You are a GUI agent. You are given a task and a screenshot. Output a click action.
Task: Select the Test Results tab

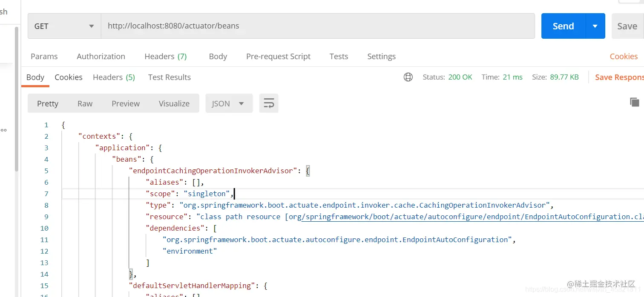(170, 77)
